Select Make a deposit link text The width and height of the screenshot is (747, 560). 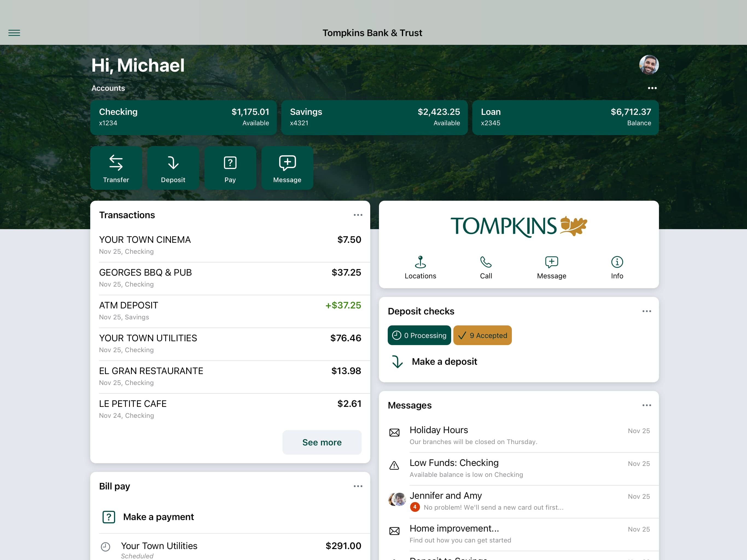tap(444, 362)
